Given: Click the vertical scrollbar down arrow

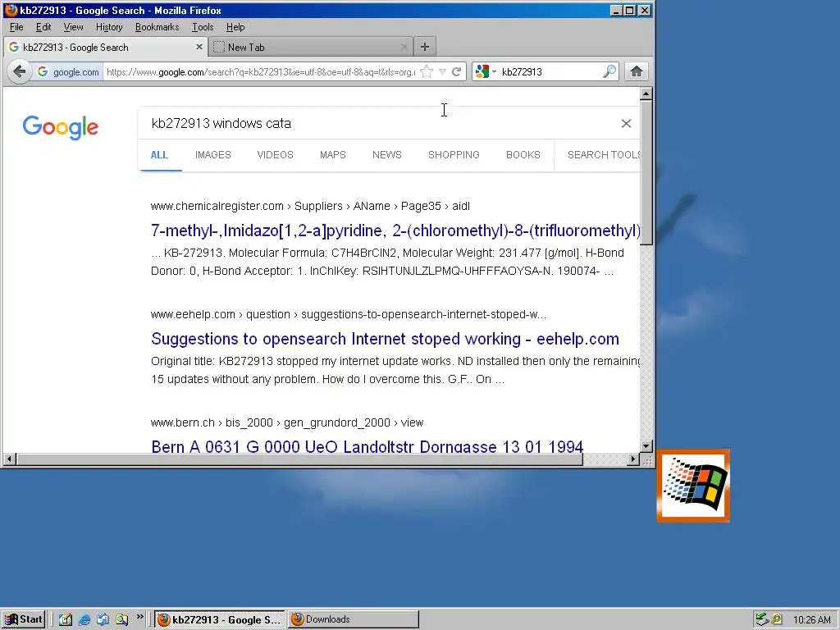Looking at the screenshot, I should click(x=646, y=445).
